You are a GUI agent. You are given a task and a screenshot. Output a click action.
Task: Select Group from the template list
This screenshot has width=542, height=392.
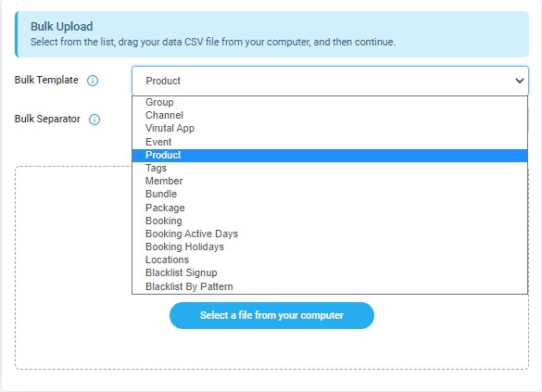click(330, 102)
